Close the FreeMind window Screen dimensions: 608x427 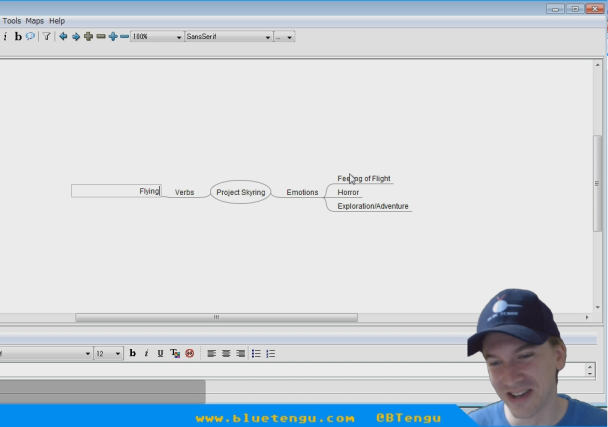[594, 9]
